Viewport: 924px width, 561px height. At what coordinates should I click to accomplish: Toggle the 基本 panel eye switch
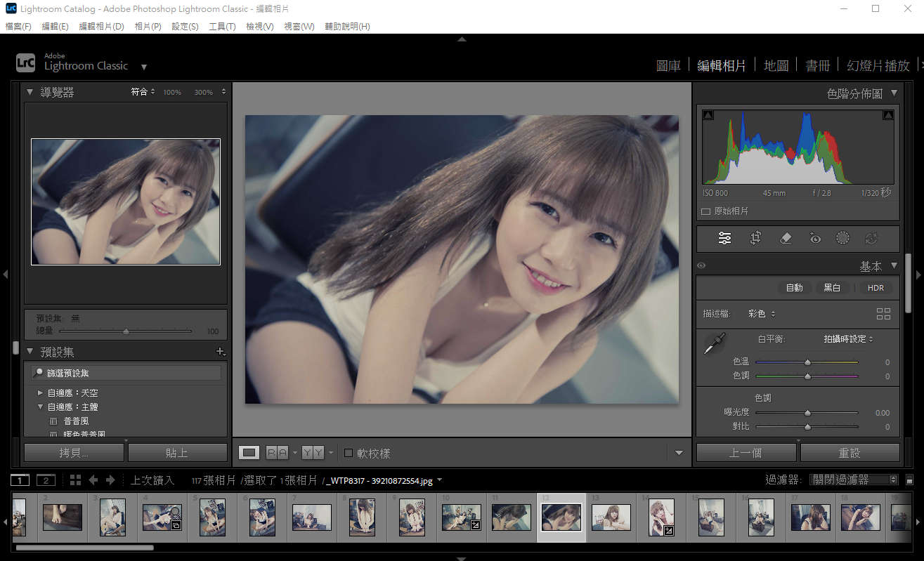[701, 266]
